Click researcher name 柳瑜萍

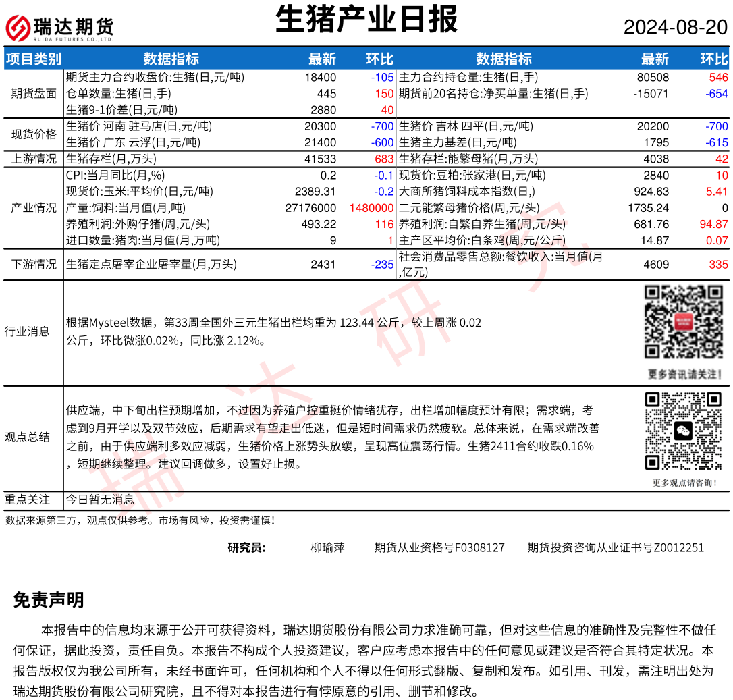coord(327,547)
